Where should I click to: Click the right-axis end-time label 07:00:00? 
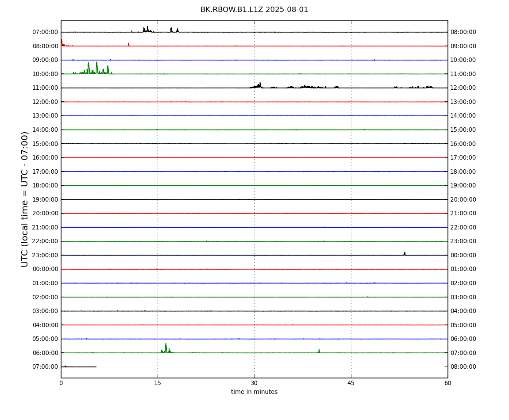tap(463, 353)
